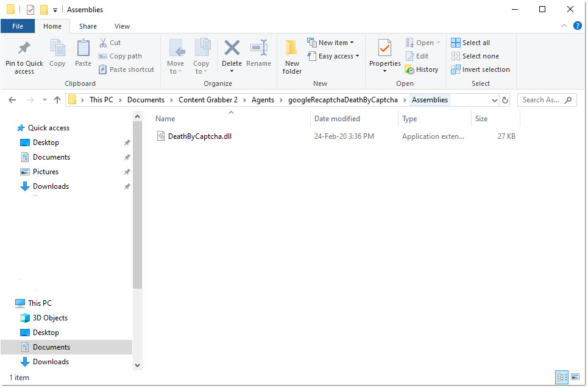Open Properties from the ribbon
The image size is (588, 388).
pos(384,49)
